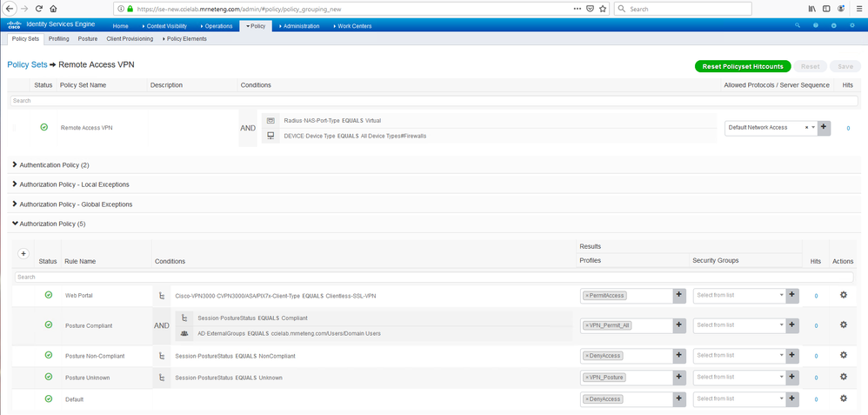Click the browser Search box
Screen dimensions: 868x415
click(x=683, y=9)
